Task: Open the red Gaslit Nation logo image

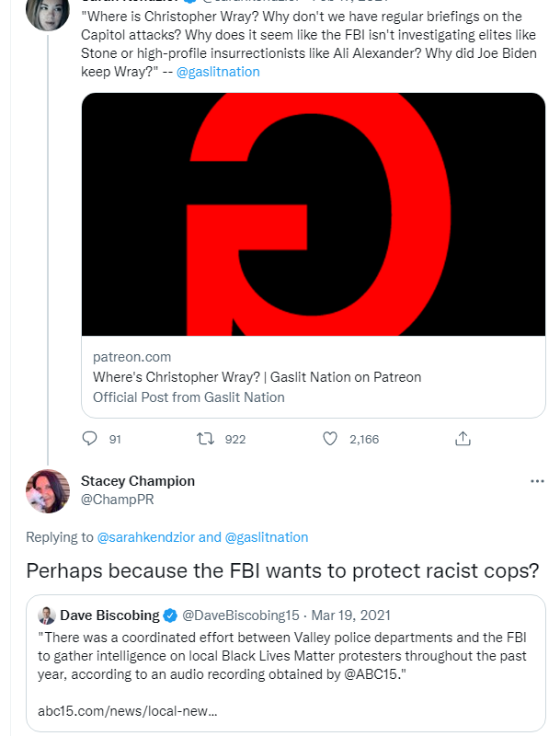Action: coord(314,214)
